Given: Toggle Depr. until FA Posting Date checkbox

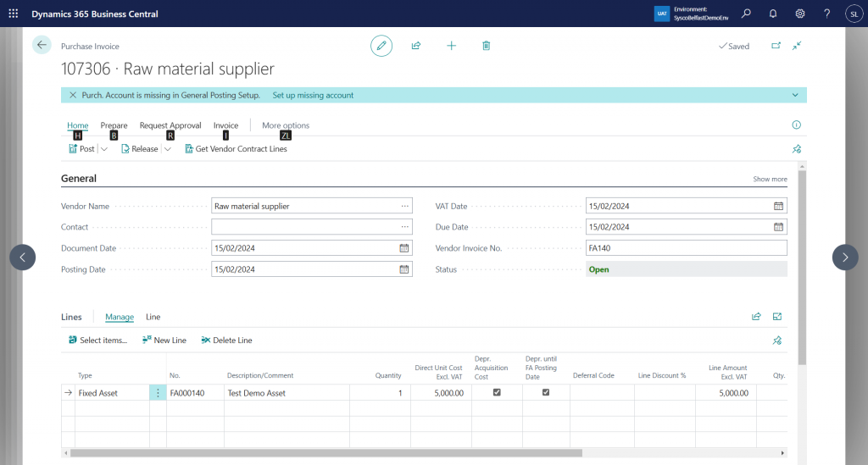Looking at the screenshot, I should click(546, 392).
